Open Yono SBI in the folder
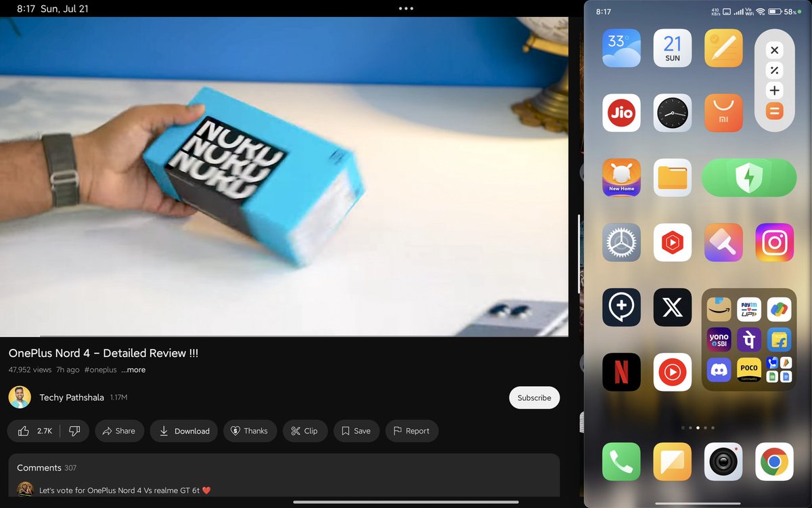 [x=719, y=339]
